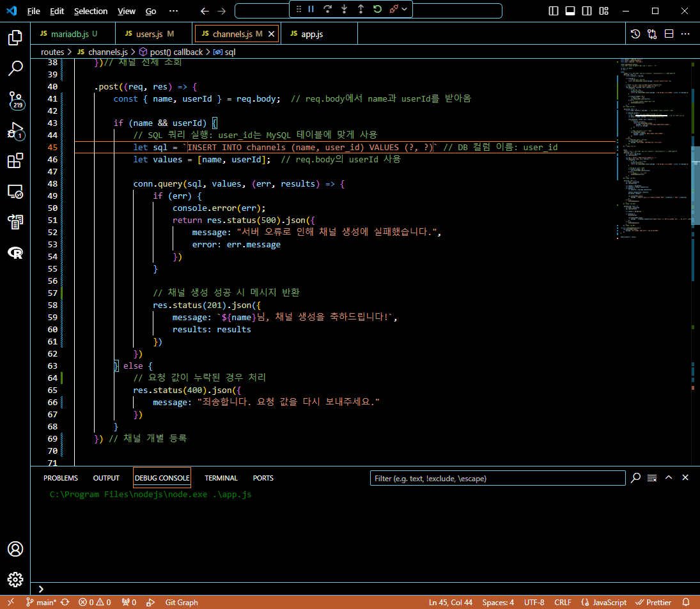Open the Remote Explorer view
Image resolution: width=700 pixels, height=609 pixels.
click(15, 192)
